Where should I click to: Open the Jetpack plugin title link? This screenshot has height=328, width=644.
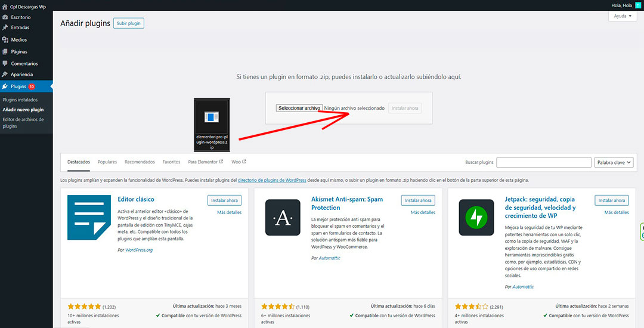pos(540,208)
